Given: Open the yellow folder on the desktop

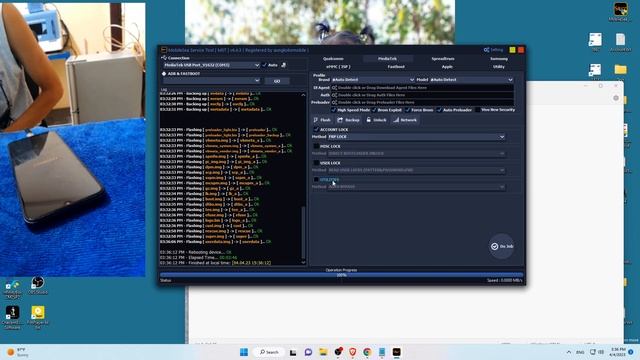Looking at the screenshot, I should (x=620, y=70).
